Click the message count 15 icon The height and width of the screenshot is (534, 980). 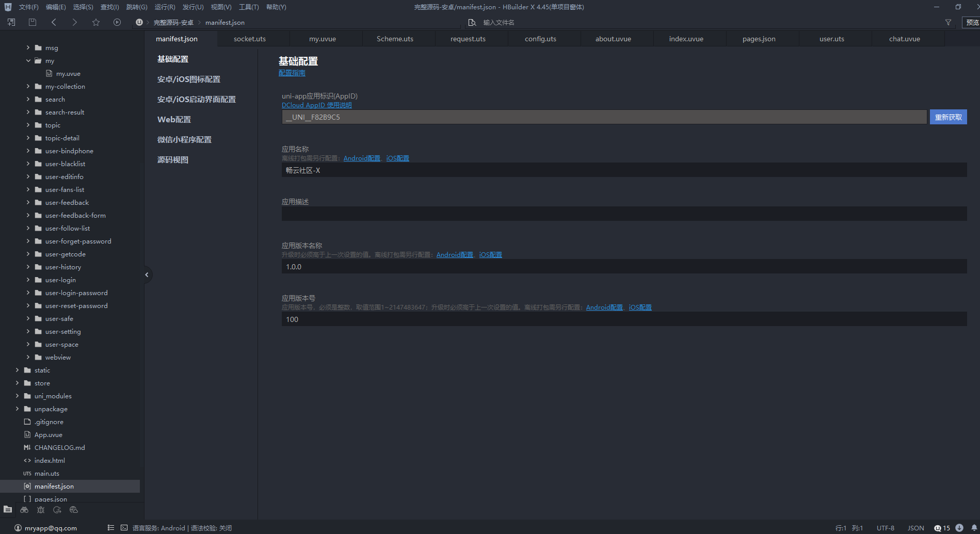tap(942, 528)
